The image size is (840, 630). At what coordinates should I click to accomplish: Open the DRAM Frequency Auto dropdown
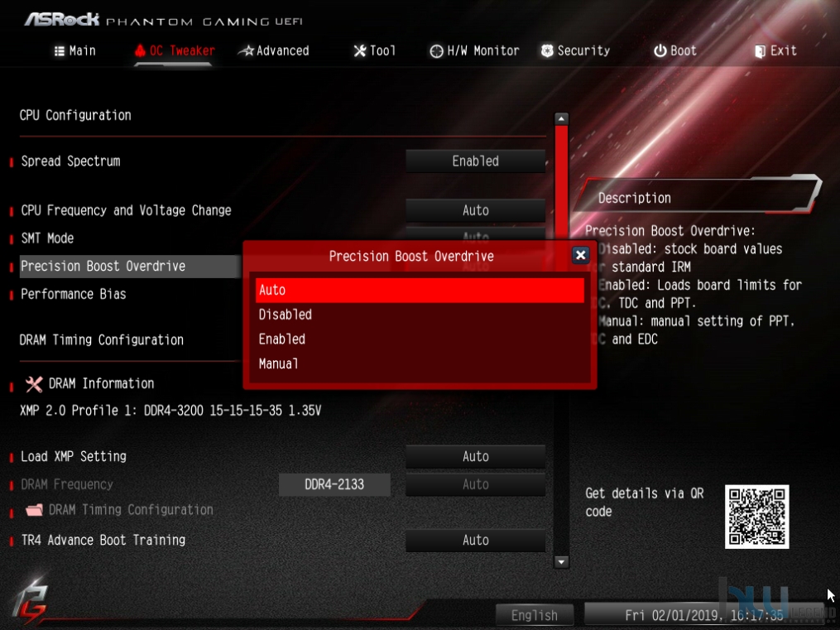(475, 484)
